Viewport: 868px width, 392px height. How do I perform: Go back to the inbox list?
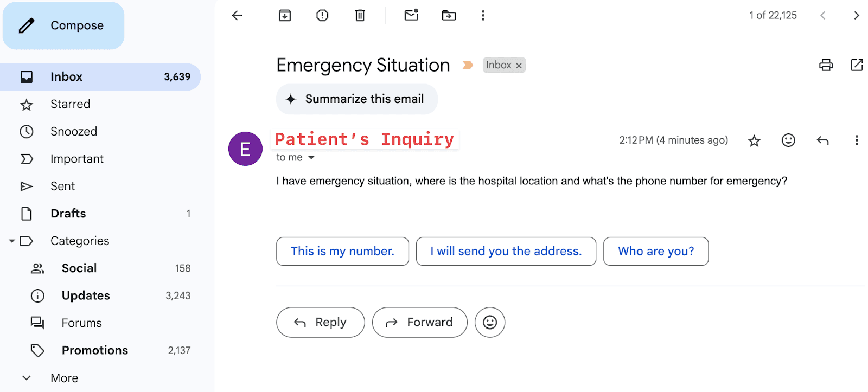(x=237, y=16)
